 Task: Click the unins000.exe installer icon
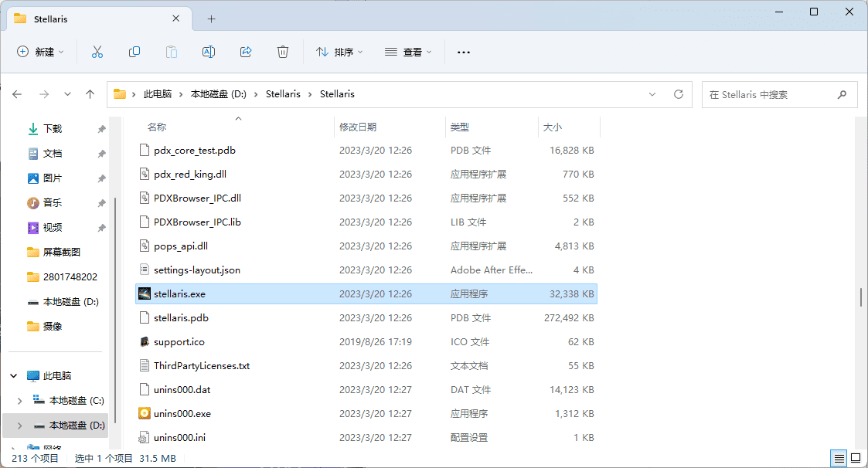tap(145, 413)
